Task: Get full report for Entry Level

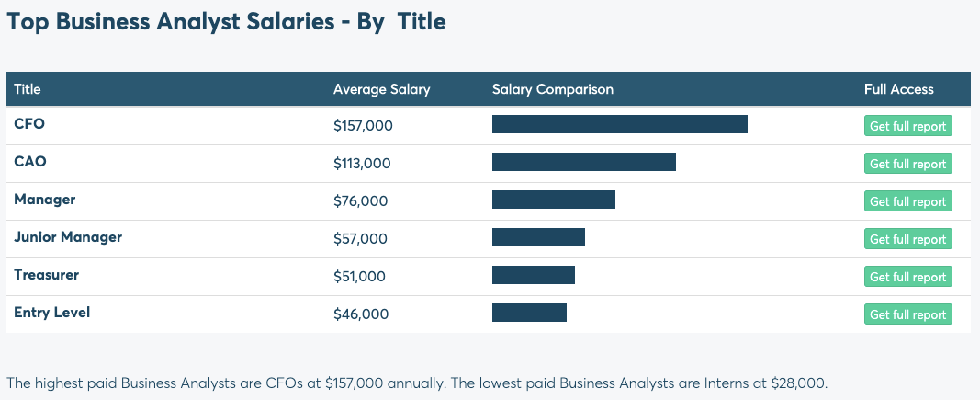Action: [x=907, y=314]
